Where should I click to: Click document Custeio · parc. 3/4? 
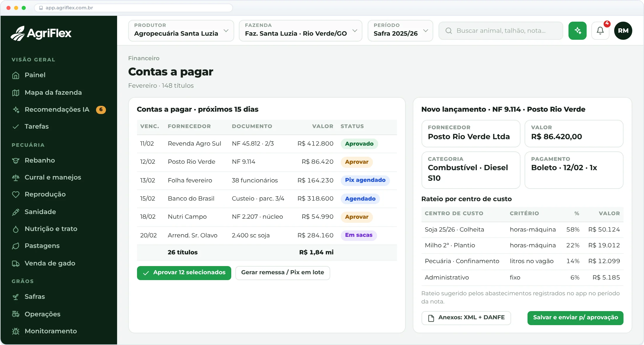[x=258, y=199]
